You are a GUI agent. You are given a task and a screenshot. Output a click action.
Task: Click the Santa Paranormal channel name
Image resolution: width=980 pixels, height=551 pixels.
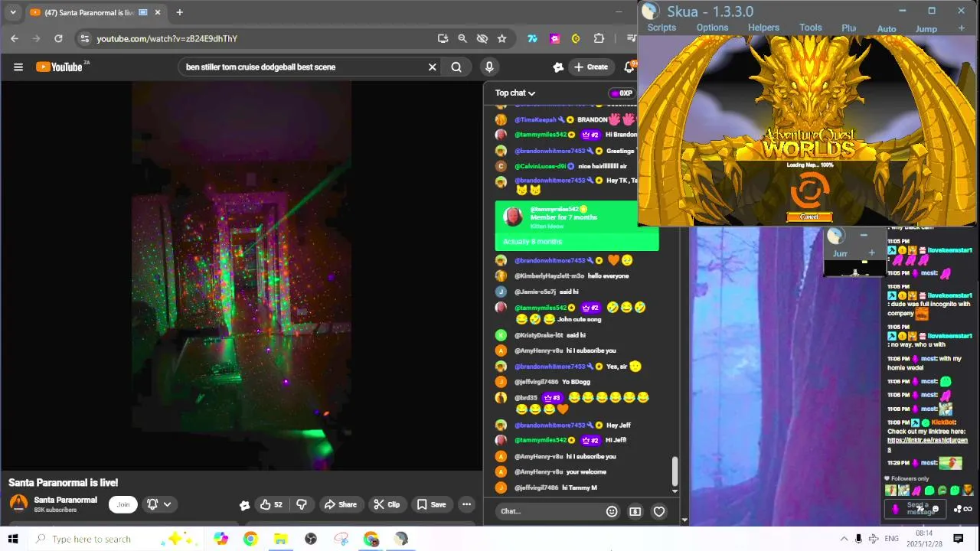point(66,500)
